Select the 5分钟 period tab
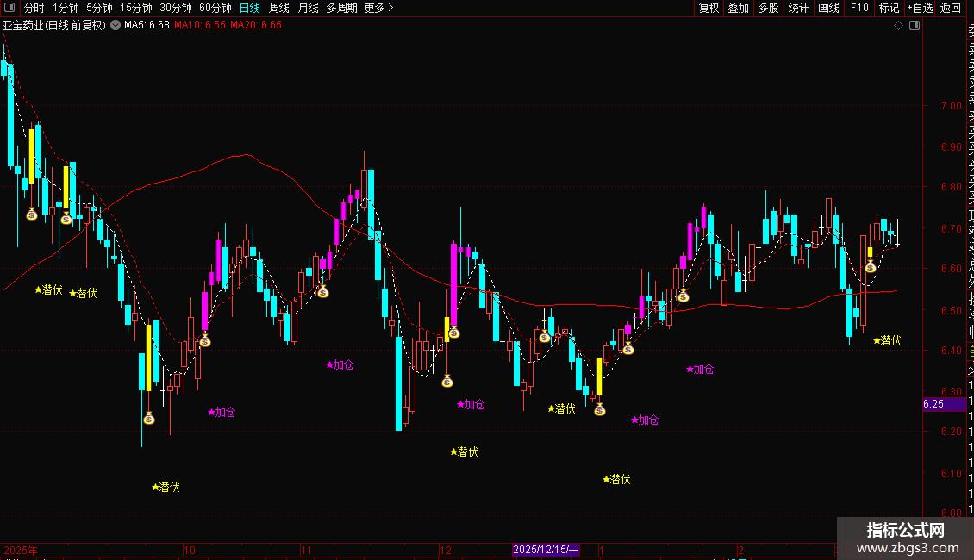Screen dimensions: 974x560 point(99,8)
